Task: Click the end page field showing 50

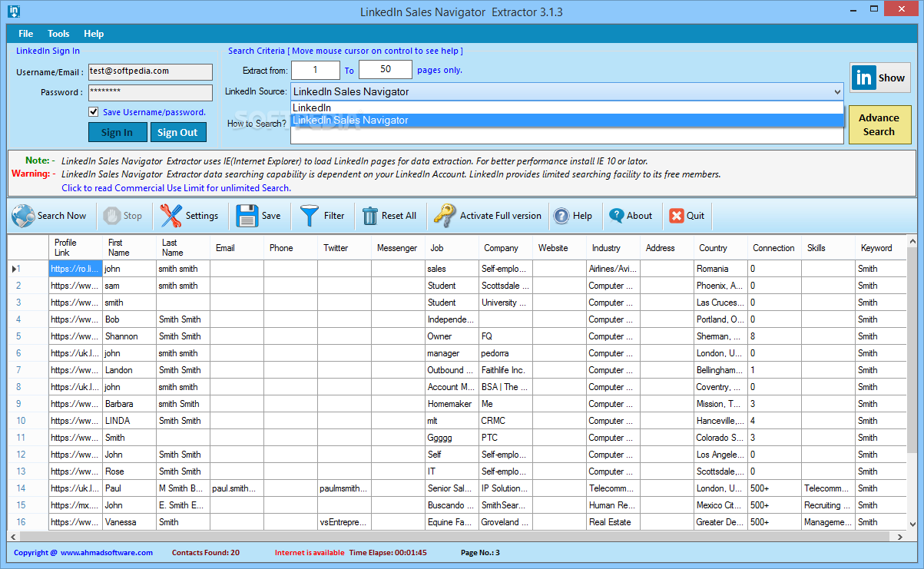Action: click(x=386, y=70)
